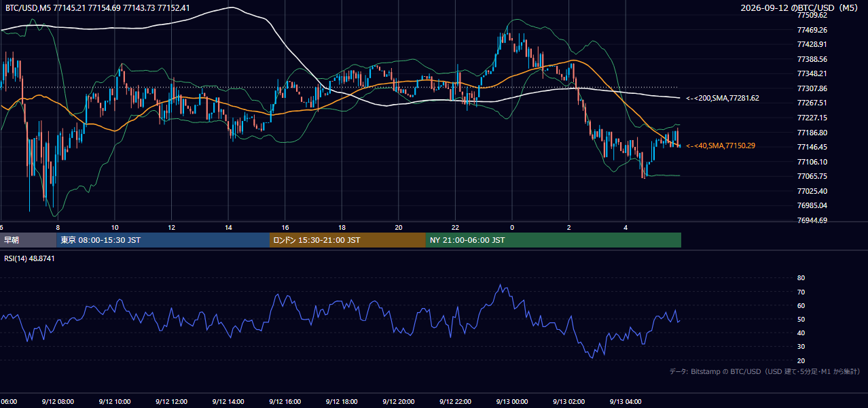Click the 9/12 14:00 bottom time label
This screenshot has width=868, height=408.
(228, 402)
